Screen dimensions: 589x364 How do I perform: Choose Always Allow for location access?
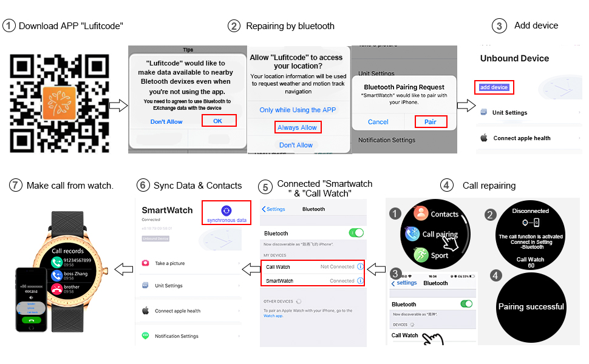click(x=297, y=127)
